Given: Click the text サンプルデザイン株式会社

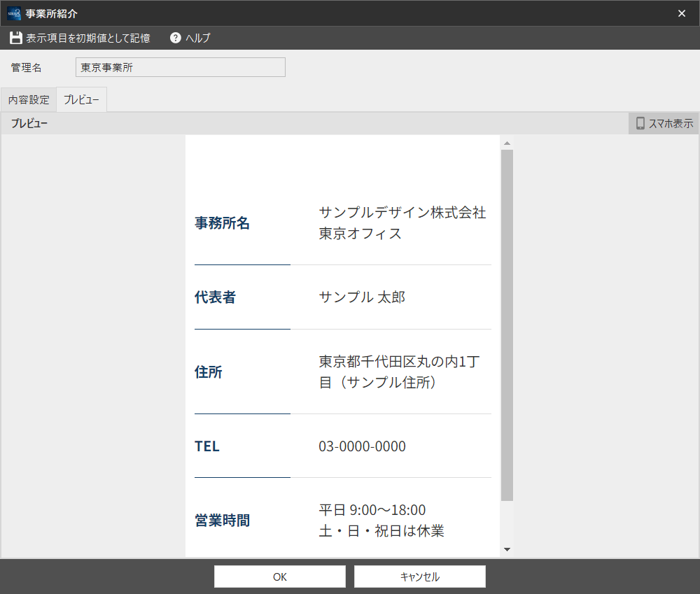Looking at the screenshot, I should (402, 213).
